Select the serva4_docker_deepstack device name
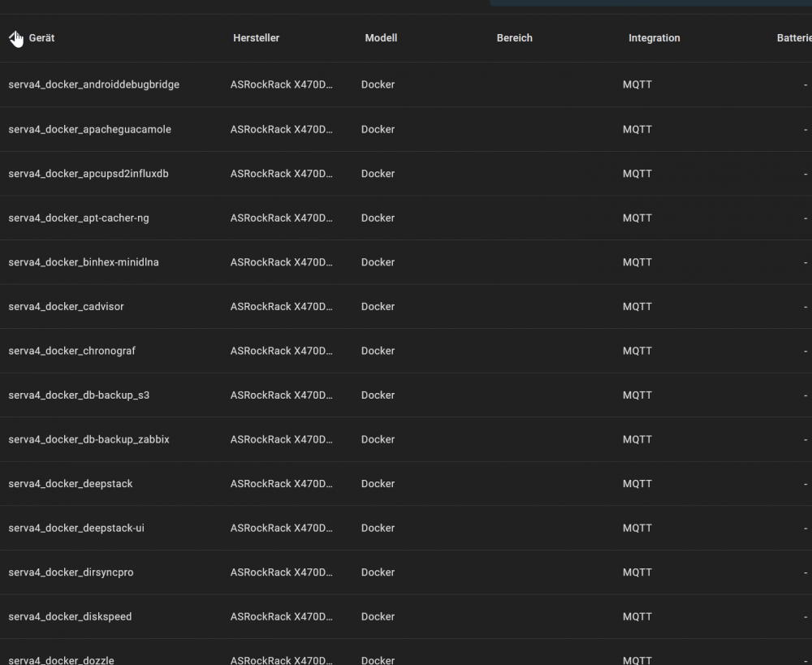812x665 pixels. pos(71,484)
